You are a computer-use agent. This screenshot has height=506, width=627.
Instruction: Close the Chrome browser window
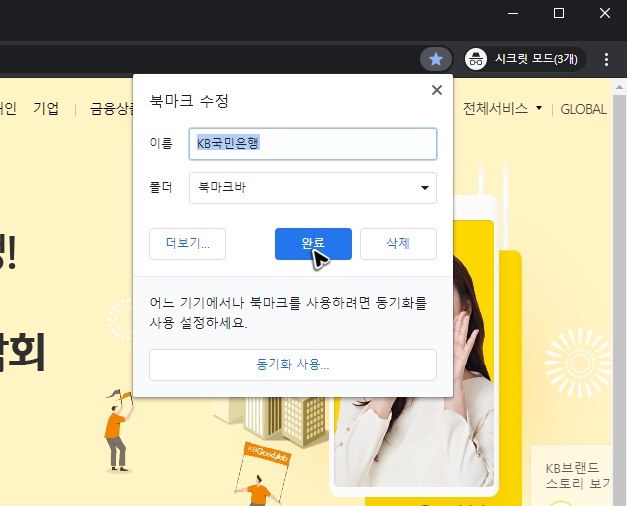605,13
